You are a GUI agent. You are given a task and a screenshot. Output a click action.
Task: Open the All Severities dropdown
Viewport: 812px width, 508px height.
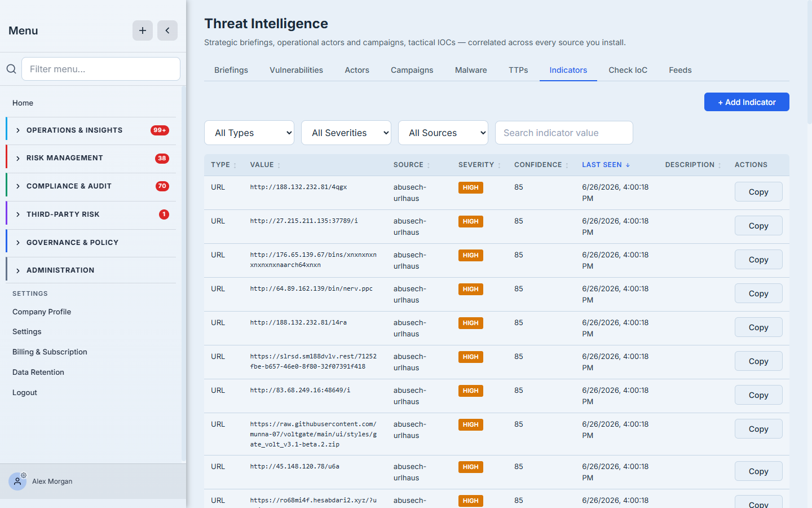[x=346, y=133]
